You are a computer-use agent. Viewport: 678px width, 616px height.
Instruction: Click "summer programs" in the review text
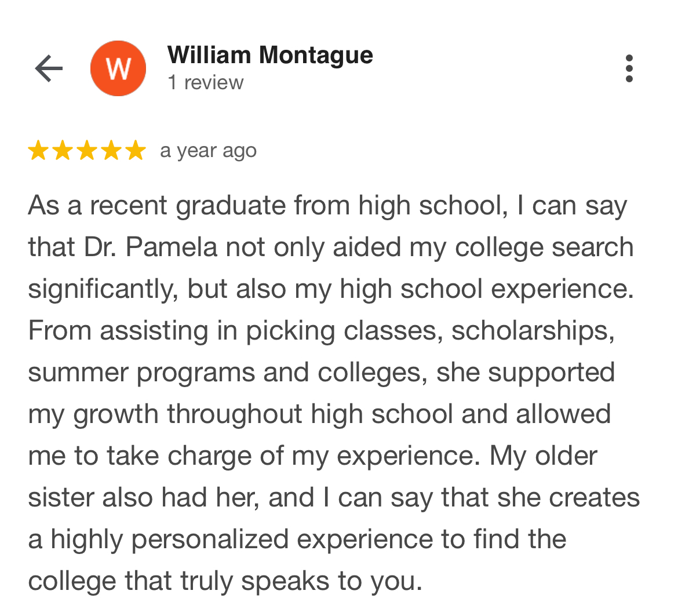point(141,373)
